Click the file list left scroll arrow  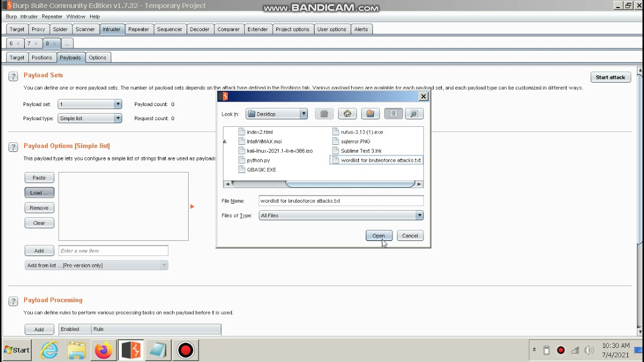pyautogui.click(x=227, y=184)
